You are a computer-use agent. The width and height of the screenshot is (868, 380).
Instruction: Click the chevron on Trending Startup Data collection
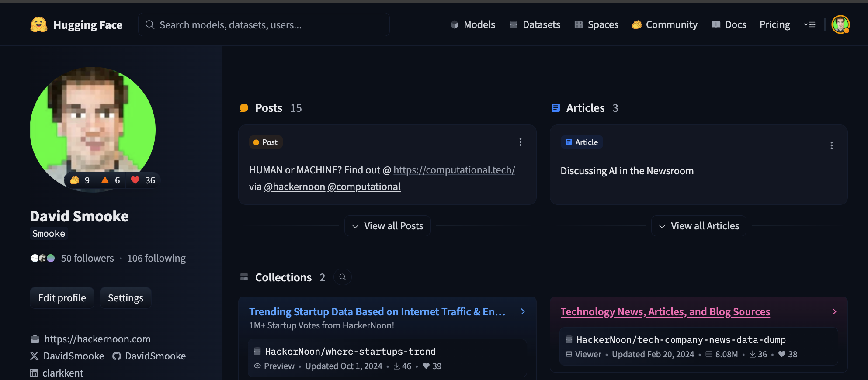coord(523,311)
